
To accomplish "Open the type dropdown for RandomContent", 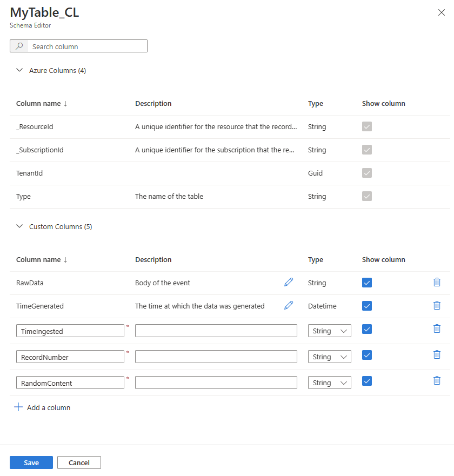I will 330,383.
